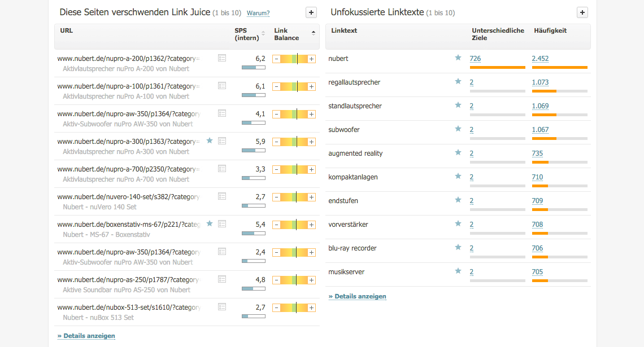The height and width of the screenshot is (347, 644).
Task: Open page details icon for nubox-513-set row
Action: 222,307
